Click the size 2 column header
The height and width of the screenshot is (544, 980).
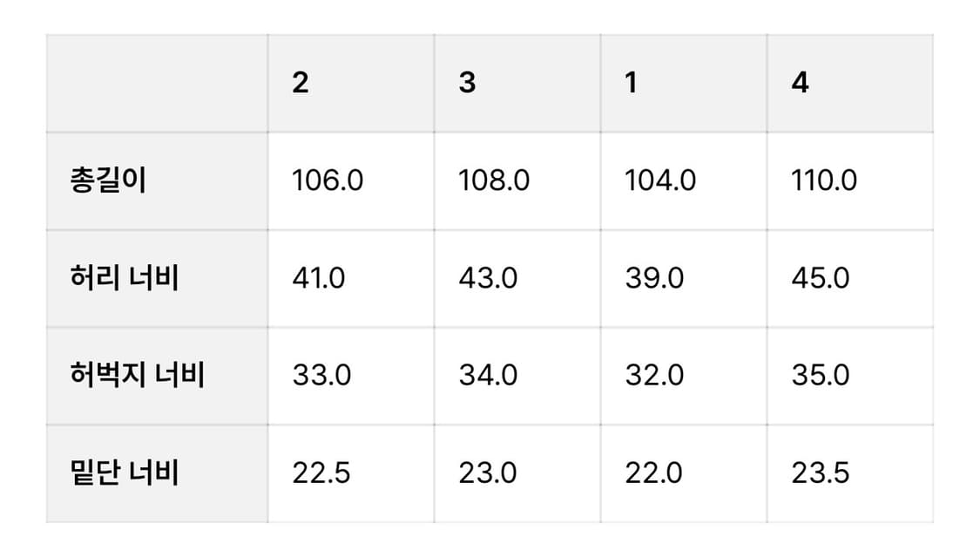[x=301, y=84]
